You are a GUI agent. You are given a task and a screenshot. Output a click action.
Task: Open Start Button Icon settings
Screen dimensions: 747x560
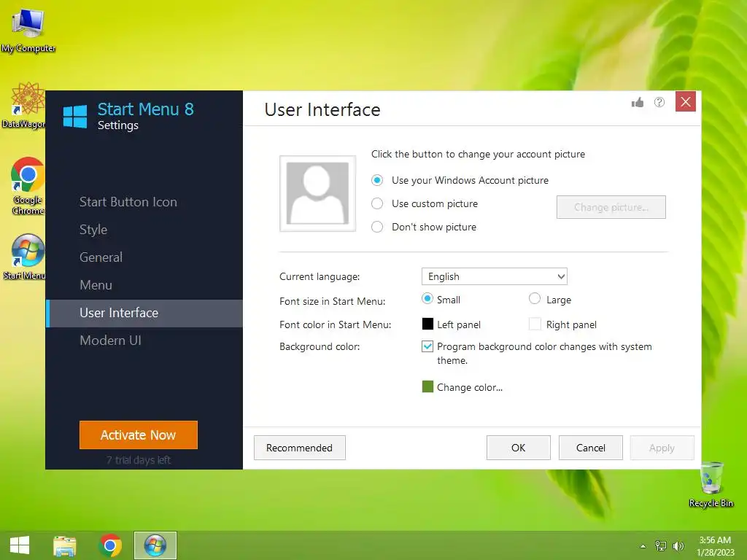(x=128, y=202)
